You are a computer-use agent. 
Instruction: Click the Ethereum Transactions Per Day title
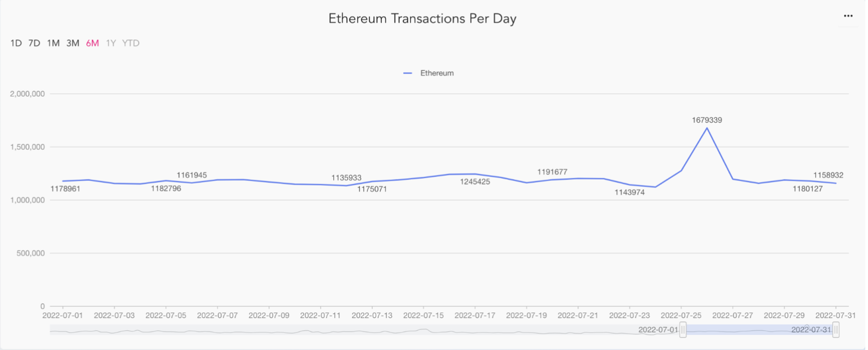(x=422, y=19)
